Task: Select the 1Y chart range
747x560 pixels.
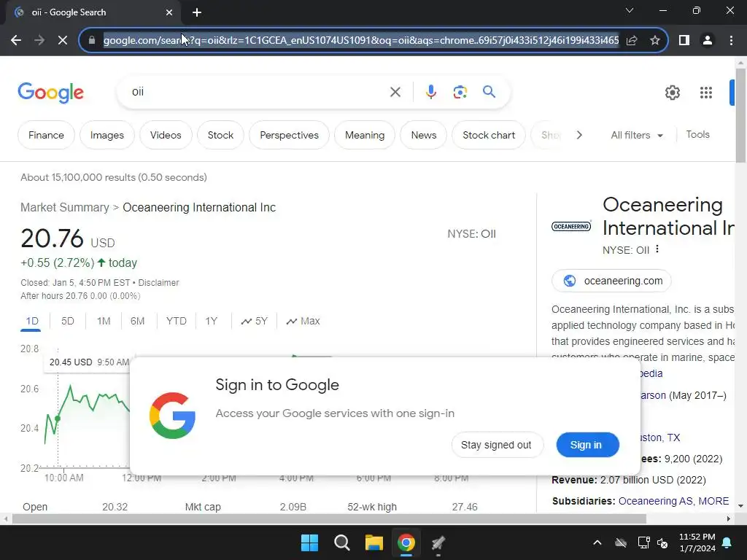Action: coord(211,321)
